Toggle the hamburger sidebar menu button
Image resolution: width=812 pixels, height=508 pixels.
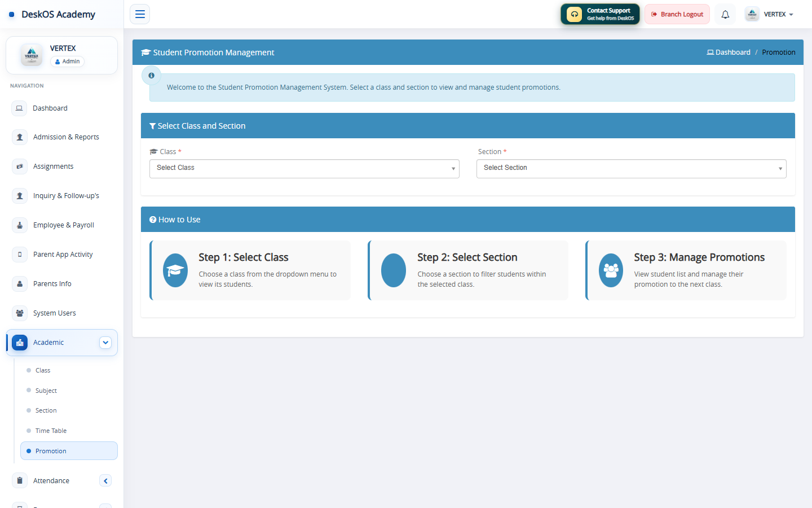[140, 14]
